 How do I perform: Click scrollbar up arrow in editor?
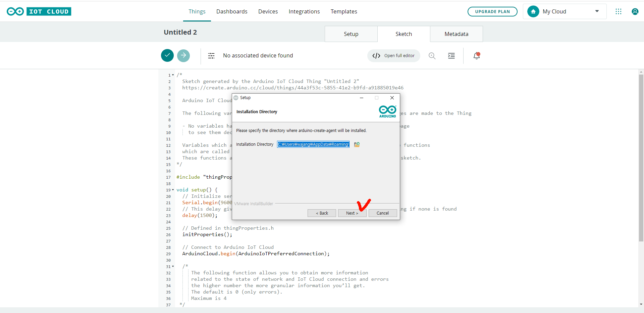click(x=641, y=72)
